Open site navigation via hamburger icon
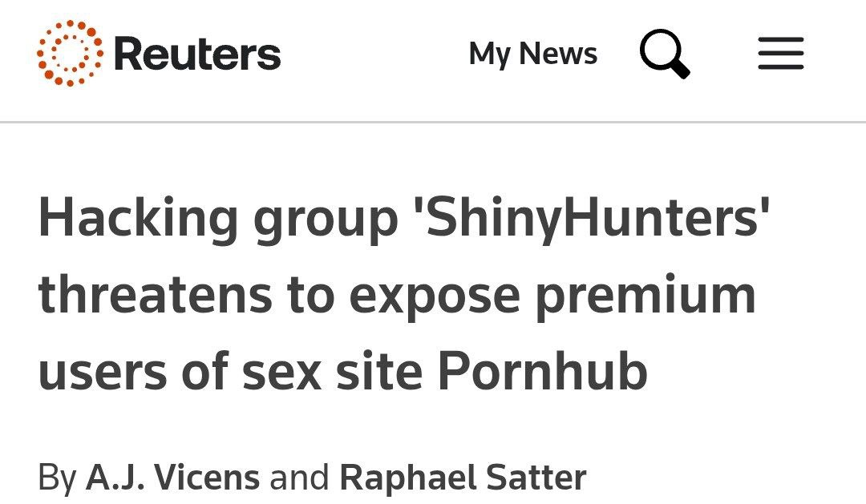This screenshot has height=504, width=866. tap(779, 54)
